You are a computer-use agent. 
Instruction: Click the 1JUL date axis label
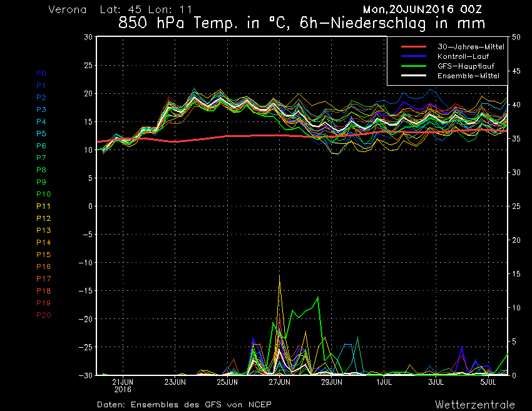pos(384,382)
